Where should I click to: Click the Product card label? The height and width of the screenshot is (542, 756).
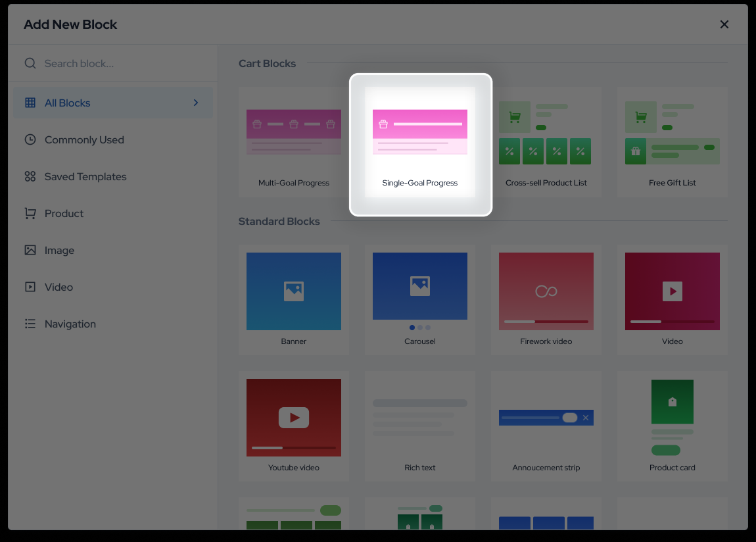click(672, 468)
